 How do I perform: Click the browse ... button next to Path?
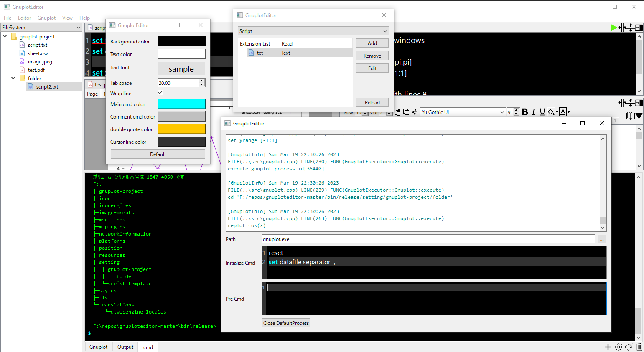point(602,239)
